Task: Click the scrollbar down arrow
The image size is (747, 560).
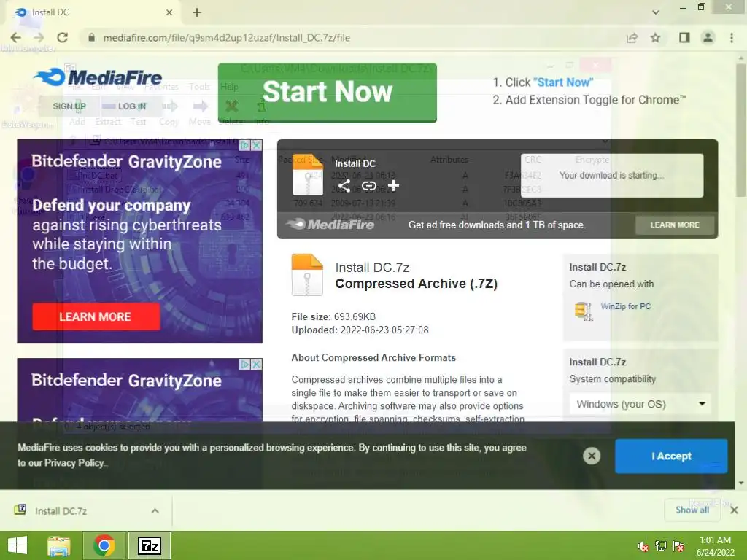Action: click(x=741, y=483)
